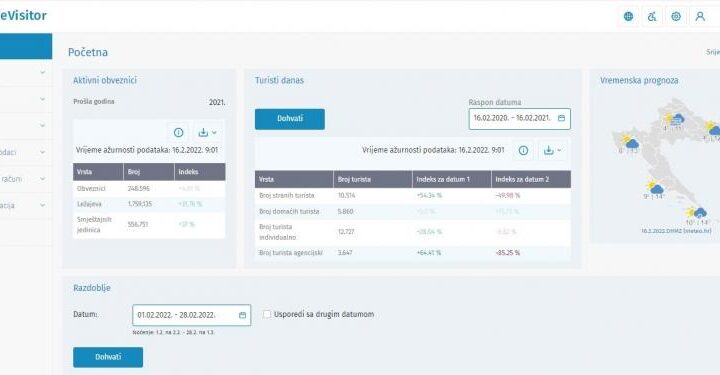The width and height of the screenshot is (720, 375).
Task: Select the highlighted blue sidebar menu item
Action: pyautogui.click(x=26, y=46)
